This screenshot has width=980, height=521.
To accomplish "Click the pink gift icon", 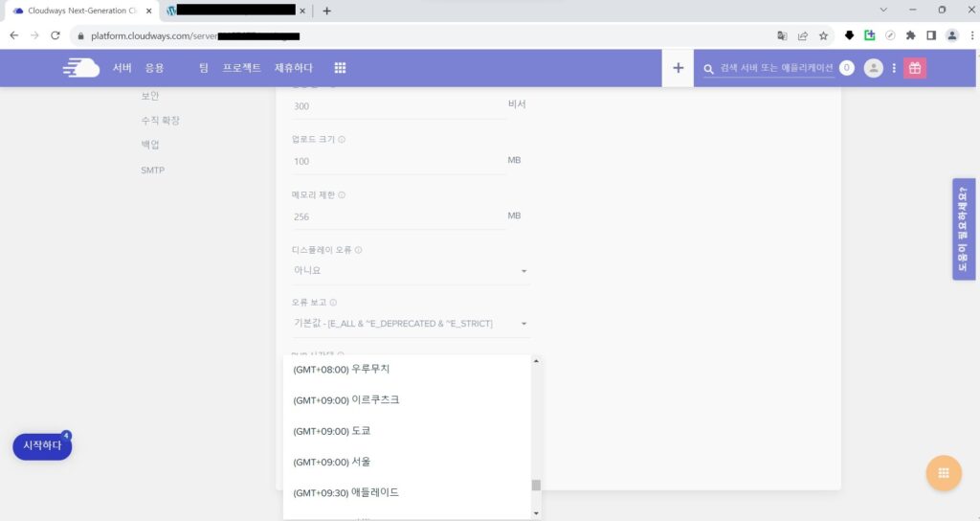I will point(915,68).
